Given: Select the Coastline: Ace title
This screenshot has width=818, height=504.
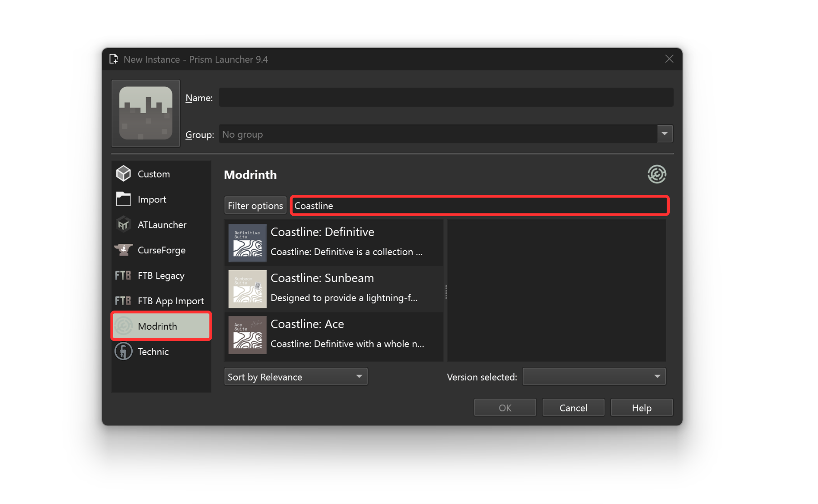Looking at the screenshot, I should tap(307, 324).
